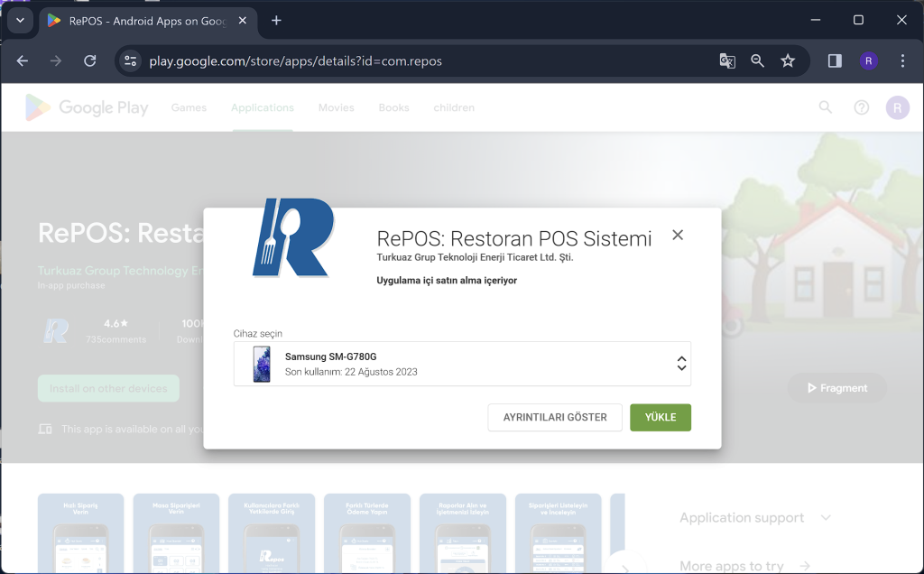Click More apps to try arrow
Viewport: 924px width, 574px height.
805,566
